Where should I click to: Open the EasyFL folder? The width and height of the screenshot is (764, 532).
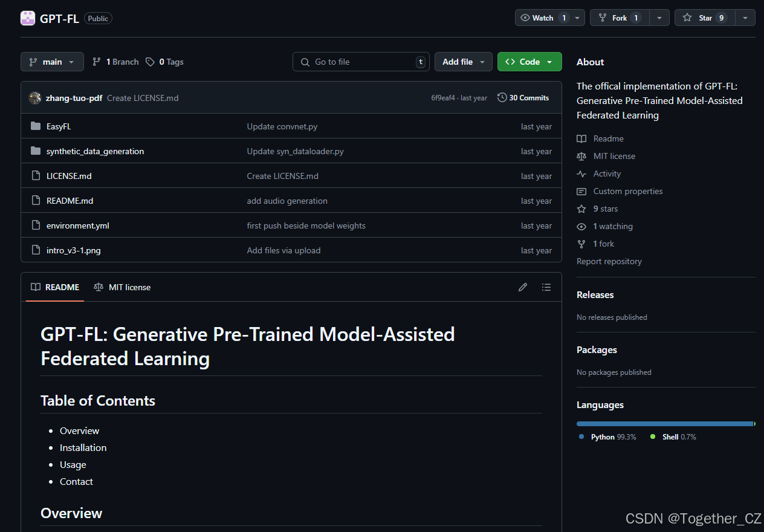59,126
